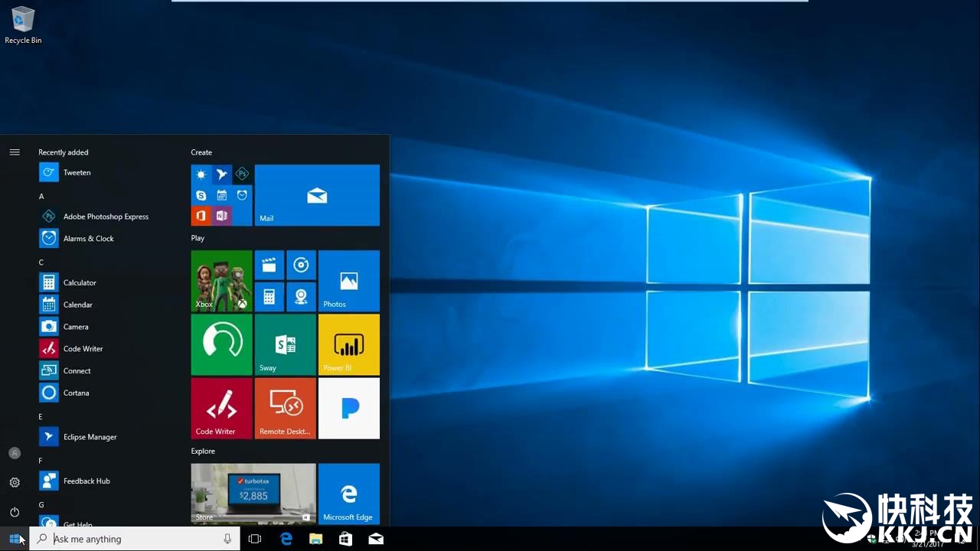The width and height of the screenshot is (980, 551).
Task: Open the Store tile with TurboTax ad
Action: click(253, 494)
